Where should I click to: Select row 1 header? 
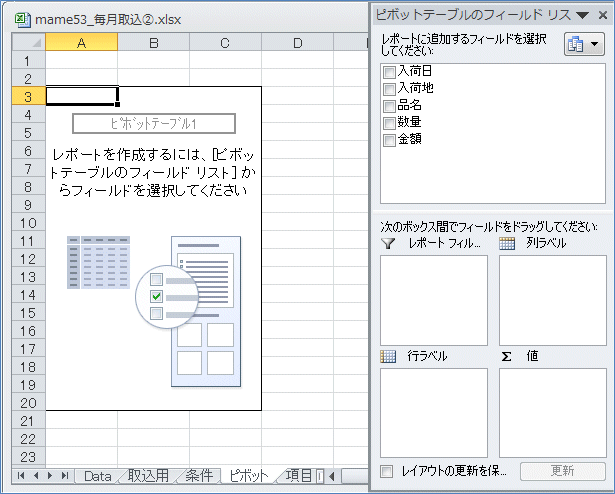tap(29, 60)
